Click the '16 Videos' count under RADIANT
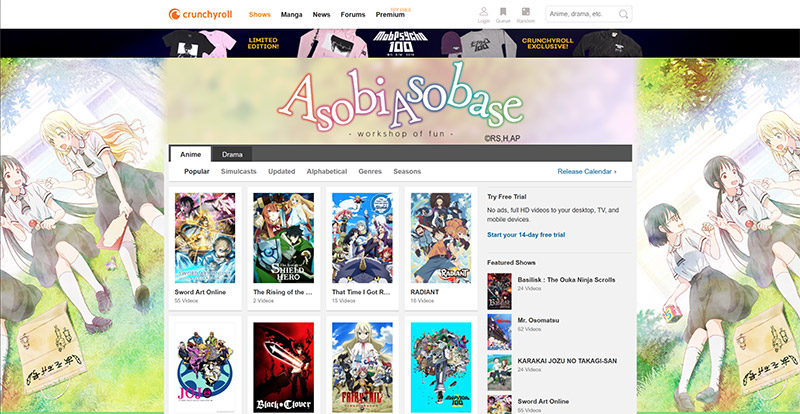Image resolution: width=800 pixels, height=414 pixels. click(422, 301)
